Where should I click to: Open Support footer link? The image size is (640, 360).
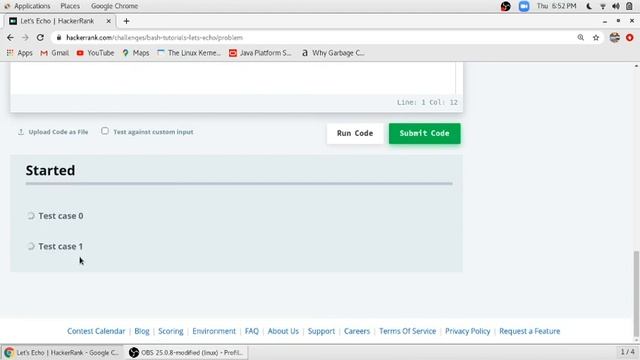(x=321, y=331)
